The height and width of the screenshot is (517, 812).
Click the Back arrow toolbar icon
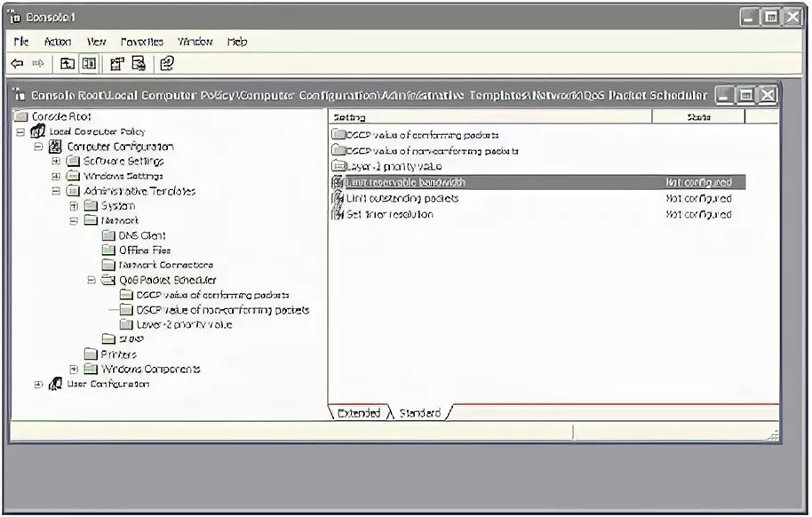pos(17,63)
